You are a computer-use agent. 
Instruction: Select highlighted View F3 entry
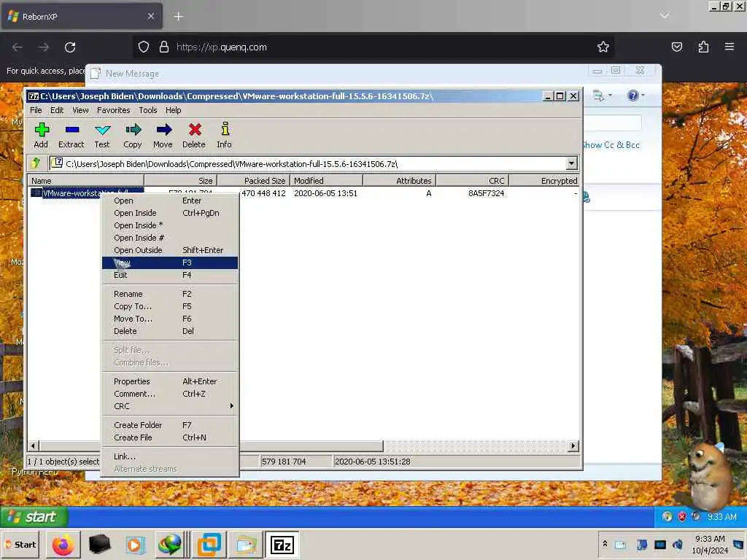[x=169, y=262]
